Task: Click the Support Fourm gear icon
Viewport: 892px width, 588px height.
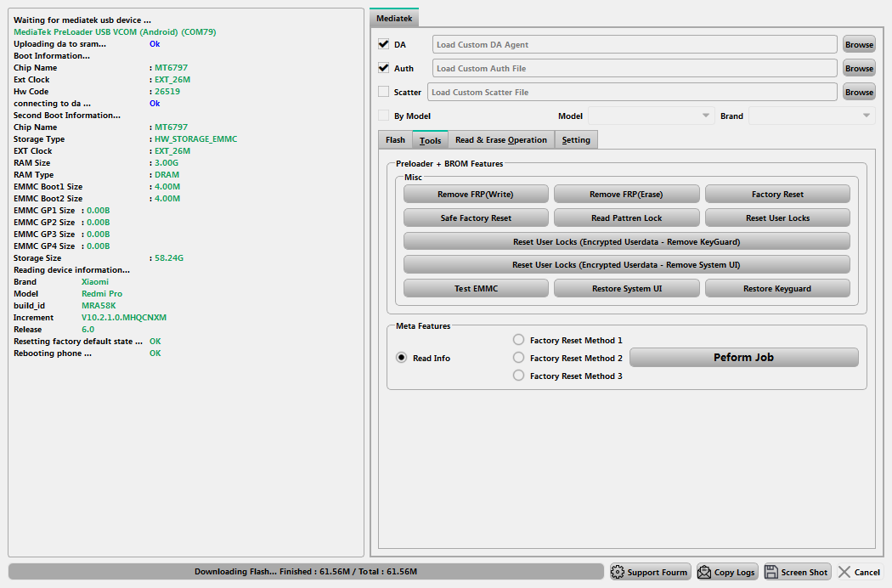Action: [x=618, y=572]
